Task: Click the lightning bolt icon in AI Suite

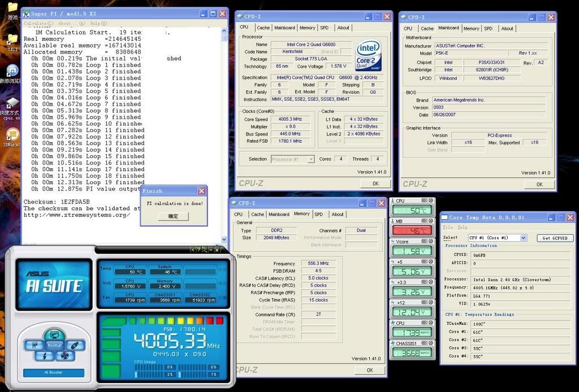Action: pos(45,356)
